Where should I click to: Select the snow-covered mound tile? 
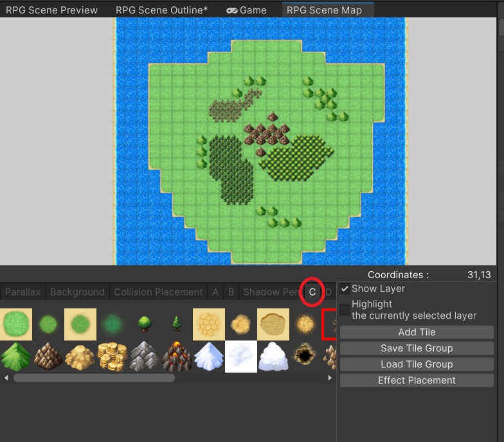[x=273, y=357]
